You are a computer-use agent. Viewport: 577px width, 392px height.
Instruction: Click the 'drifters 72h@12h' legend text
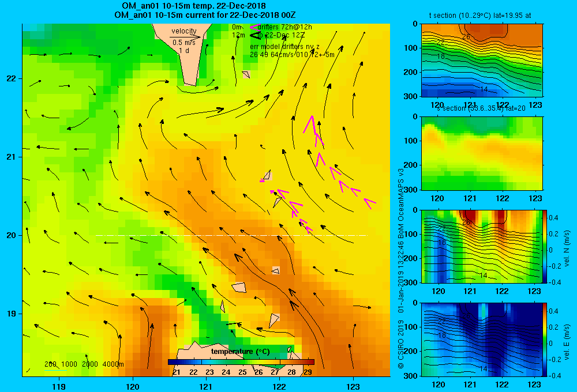pos(285,27)
